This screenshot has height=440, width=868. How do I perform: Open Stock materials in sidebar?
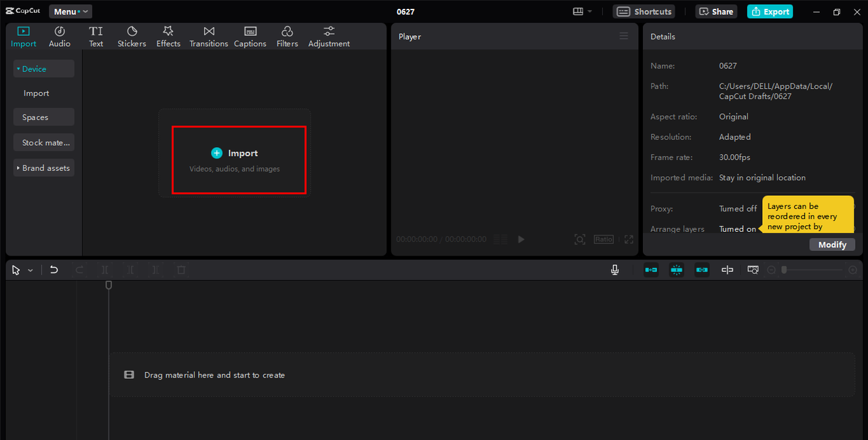pyautogui.click(x=45, y=142)
